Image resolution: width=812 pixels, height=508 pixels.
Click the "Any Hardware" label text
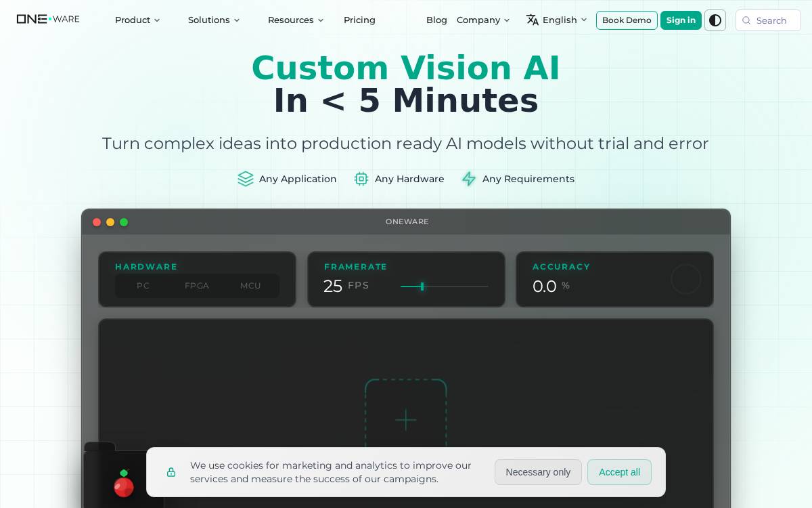[409, 179]
